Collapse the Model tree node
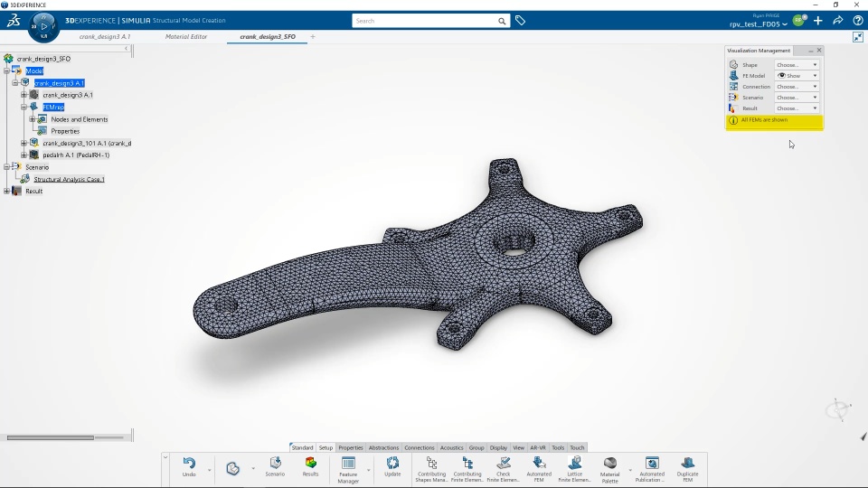Screen dimensions: 868x488 click(6, 70)
